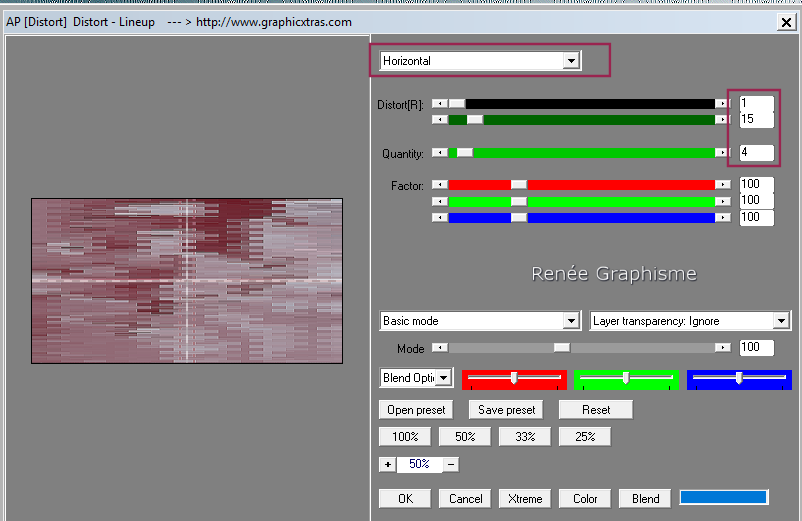
Task: Click the Mode value field showing 100
Action: (x=756, y=347)
